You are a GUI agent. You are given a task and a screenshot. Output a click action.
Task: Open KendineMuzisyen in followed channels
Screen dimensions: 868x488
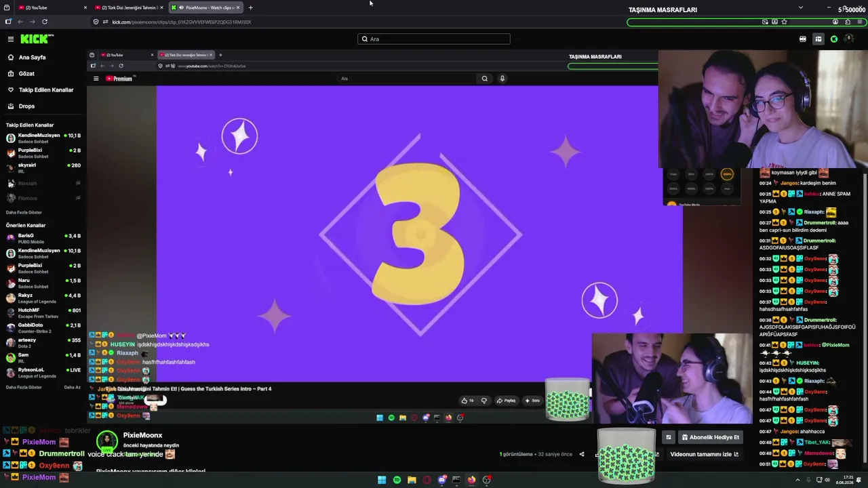[x=43, y=138]
